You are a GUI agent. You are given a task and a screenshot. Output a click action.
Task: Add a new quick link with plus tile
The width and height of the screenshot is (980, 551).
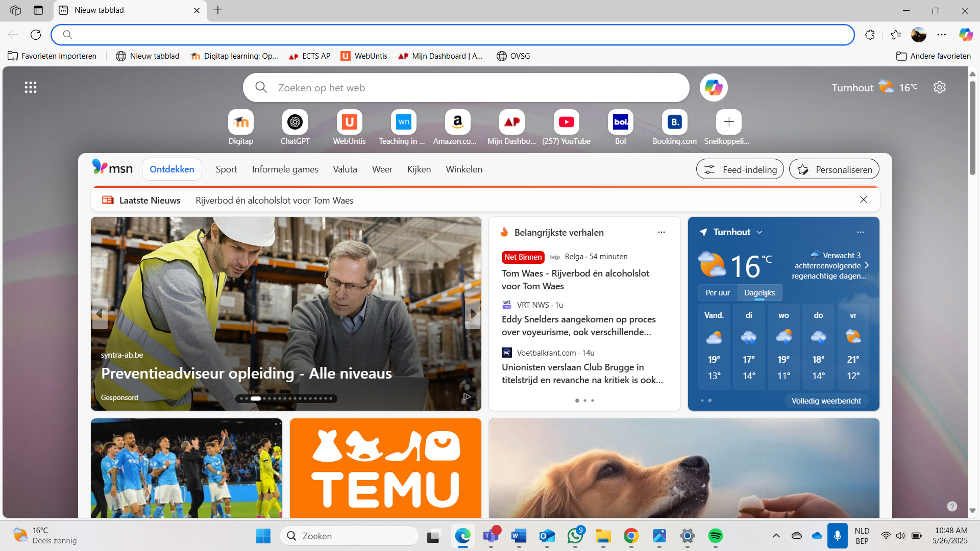[729, 122]
